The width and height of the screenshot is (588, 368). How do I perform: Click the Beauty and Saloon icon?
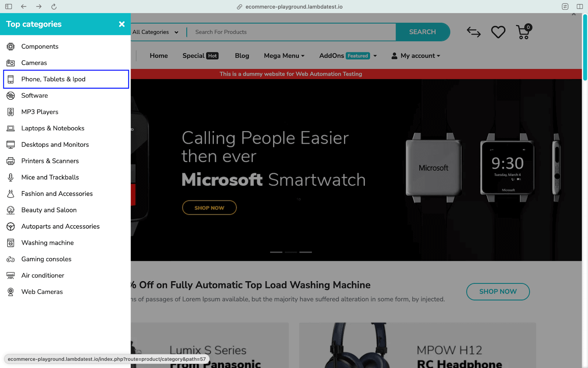(11, 210)
